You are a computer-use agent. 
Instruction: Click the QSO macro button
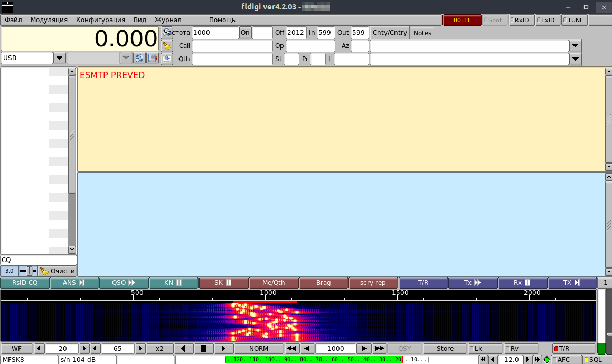tap(124, 283)
